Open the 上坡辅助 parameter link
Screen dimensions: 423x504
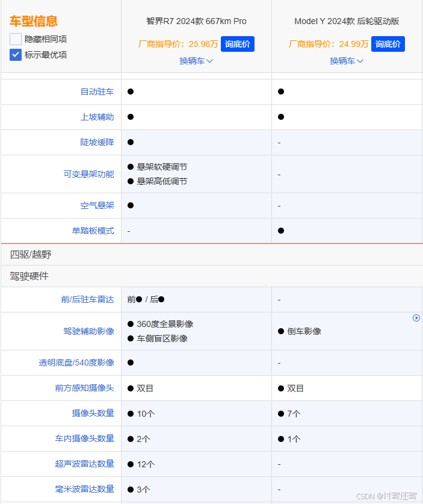[x=97, y=117]
